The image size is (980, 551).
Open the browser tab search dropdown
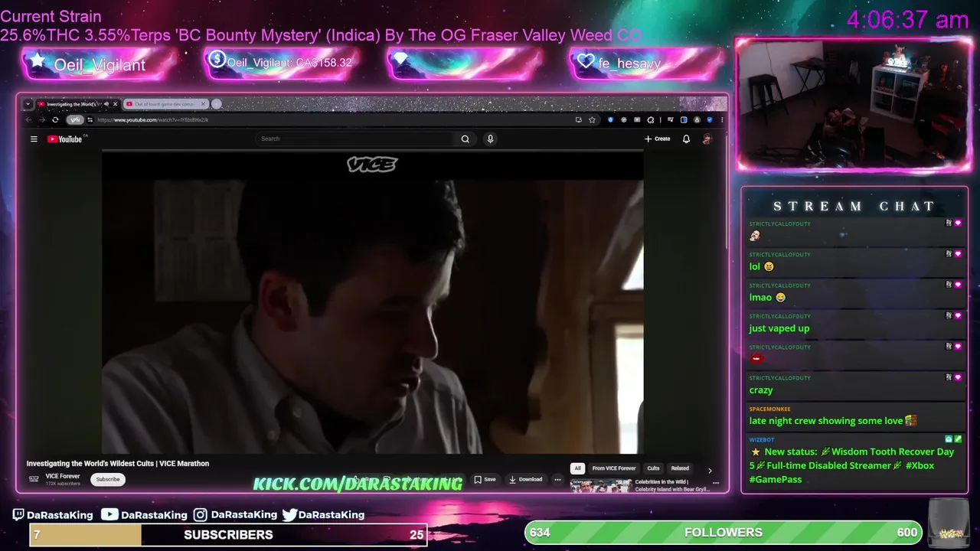(x=28, y=103)
